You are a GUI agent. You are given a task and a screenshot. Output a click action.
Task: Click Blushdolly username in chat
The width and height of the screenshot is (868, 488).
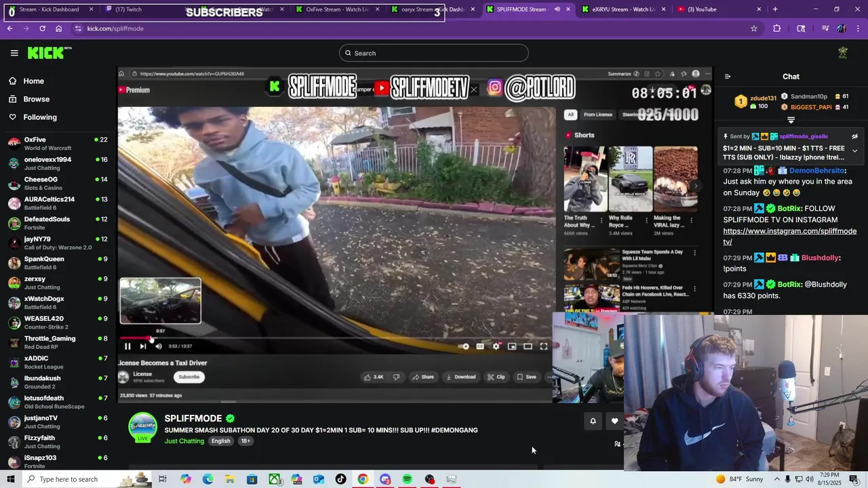(x=819, y=258)
